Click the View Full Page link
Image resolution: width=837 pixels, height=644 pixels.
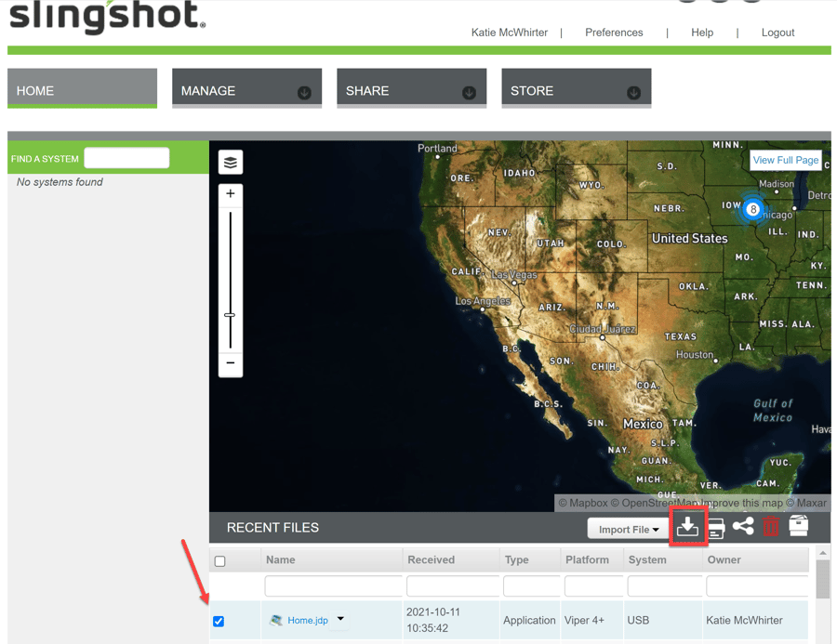click(785, 160)
